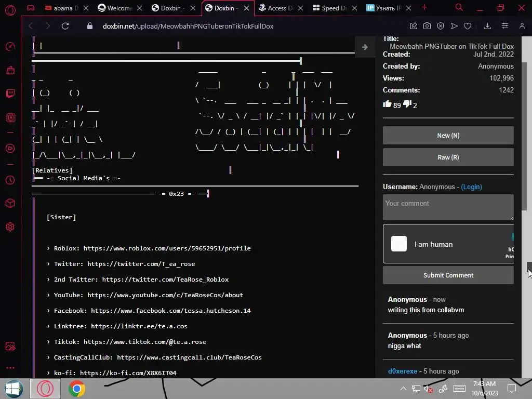Open a new tab with plus

pos(424,7)
